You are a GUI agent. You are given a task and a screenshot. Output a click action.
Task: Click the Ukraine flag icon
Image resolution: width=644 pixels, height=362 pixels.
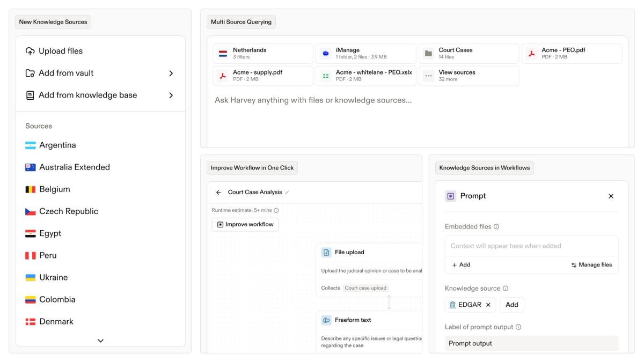(31, 277)
